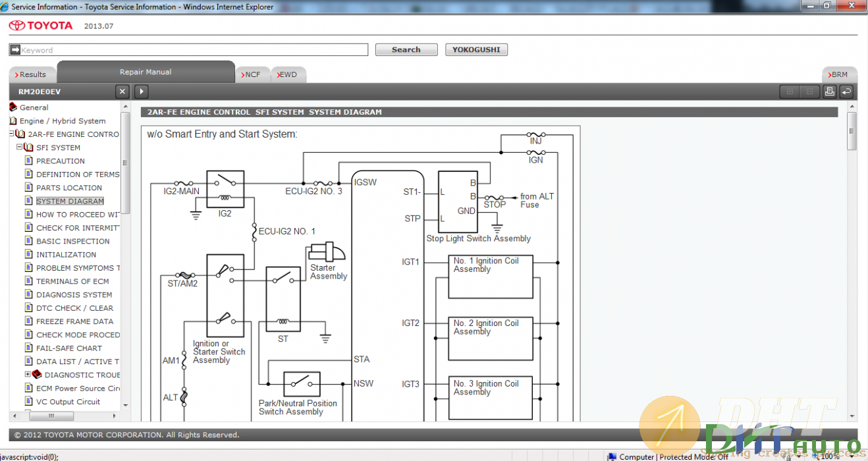Click the tree panel scroll-up arrow
The height and width of the screenshot is (461, 868).
pos(126,106)
